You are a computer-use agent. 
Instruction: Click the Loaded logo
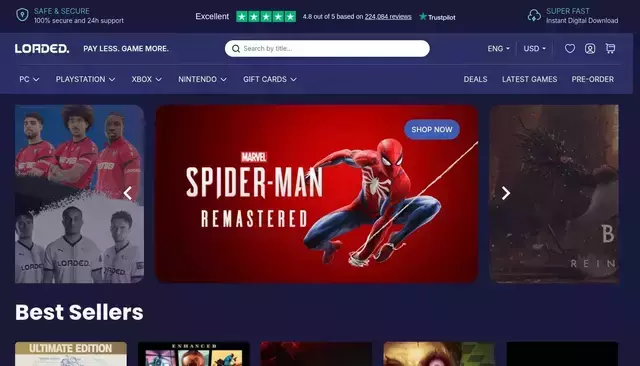[x=42, y=49]
